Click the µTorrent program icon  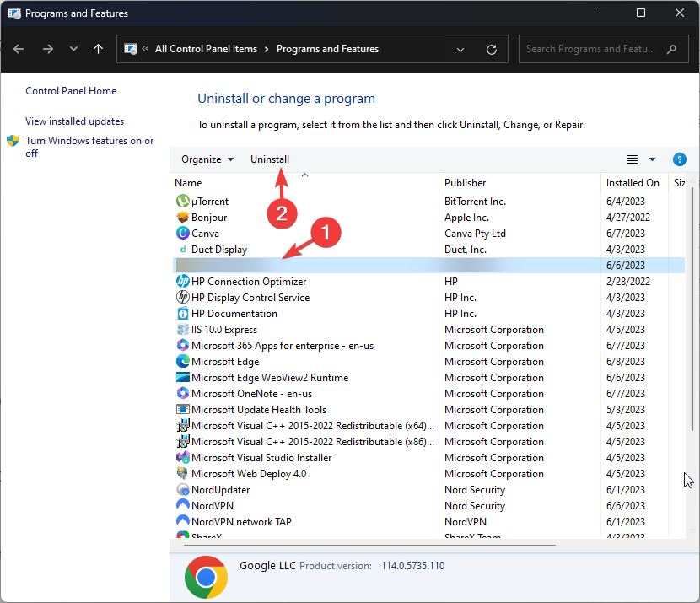(182, 201)
